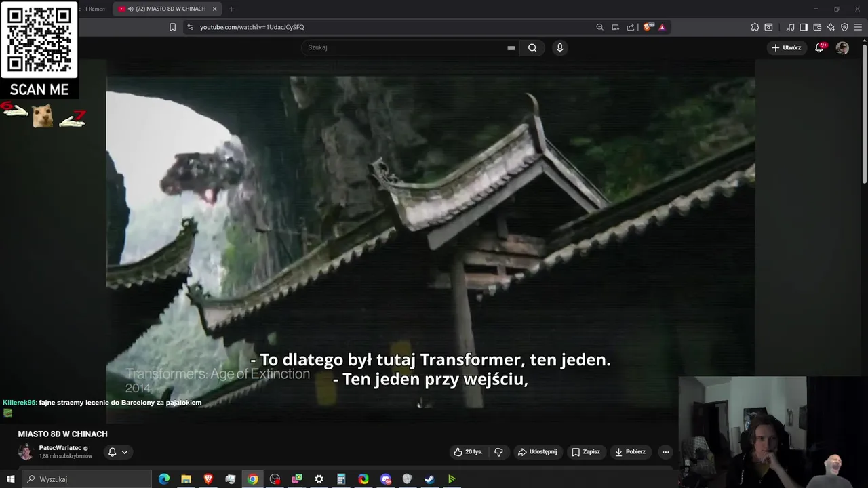868x488 pixels.
Task: Open site information icon before the URL
Action: pos(190,27)
